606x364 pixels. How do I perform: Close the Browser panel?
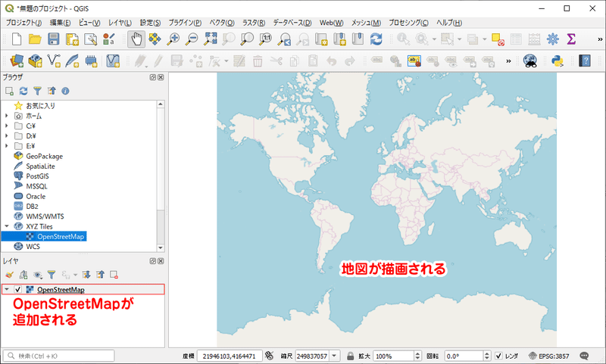coord(161,77)
